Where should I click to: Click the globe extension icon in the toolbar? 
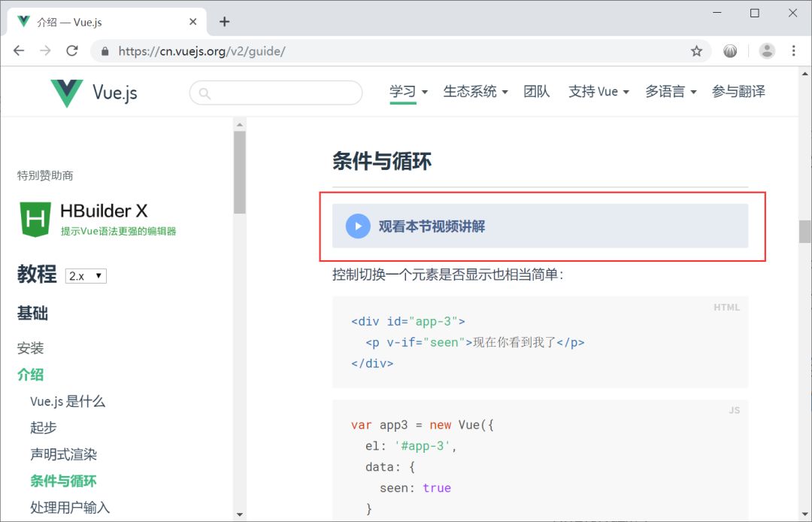pyautogui.click(x=729, y=51)
